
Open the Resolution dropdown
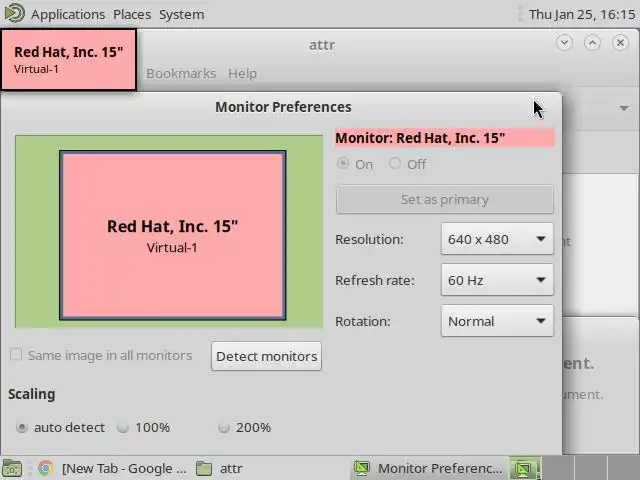[x=497, y=239]
